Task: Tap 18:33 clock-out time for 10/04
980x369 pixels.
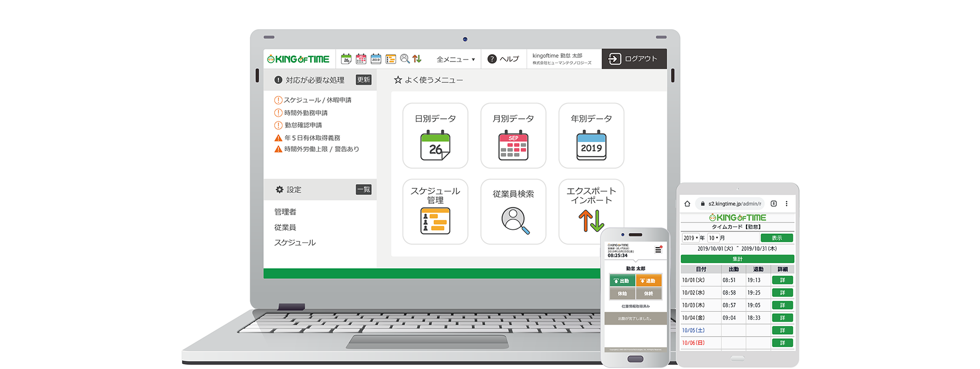Action: click(x=754, y=318)
